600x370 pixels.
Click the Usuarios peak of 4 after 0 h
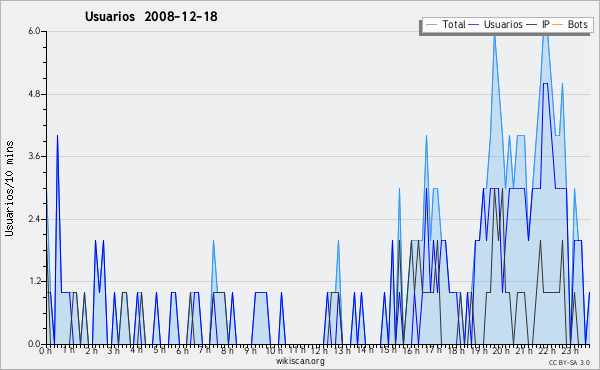coord(57,135)
